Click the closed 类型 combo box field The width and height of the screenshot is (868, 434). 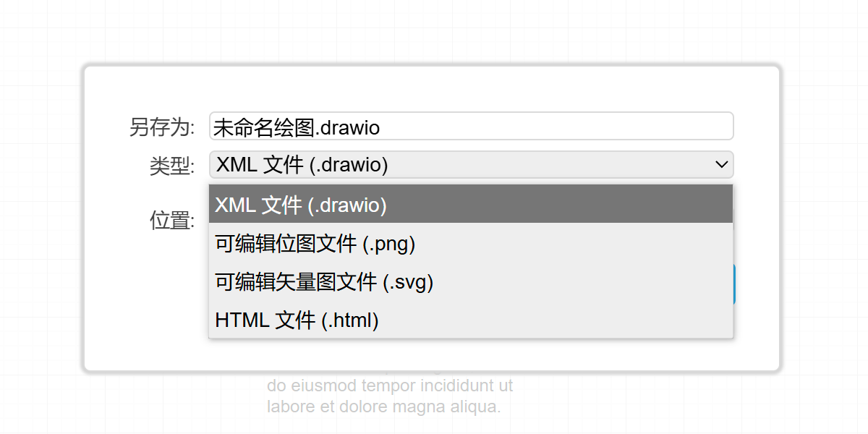[470, 165]
